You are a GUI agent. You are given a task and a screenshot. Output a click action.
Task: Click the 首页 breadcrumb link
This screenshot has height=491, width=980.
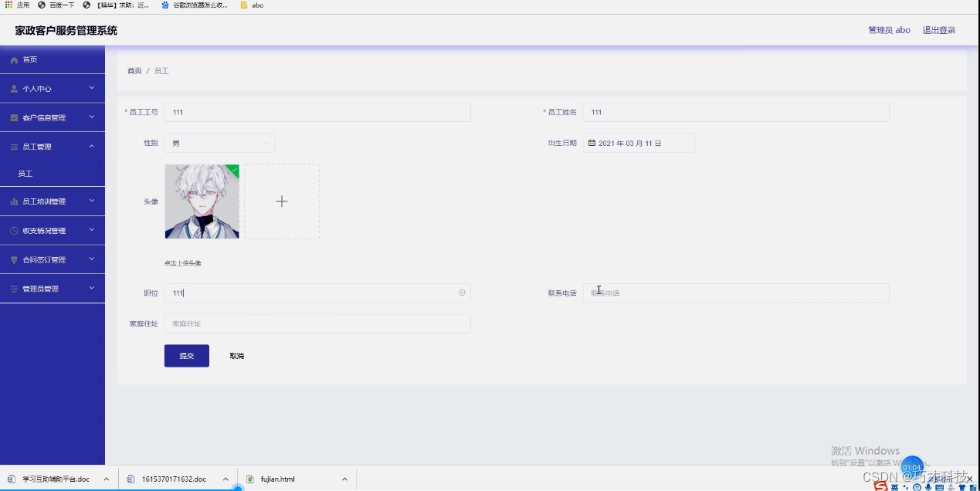coord(134,71)
